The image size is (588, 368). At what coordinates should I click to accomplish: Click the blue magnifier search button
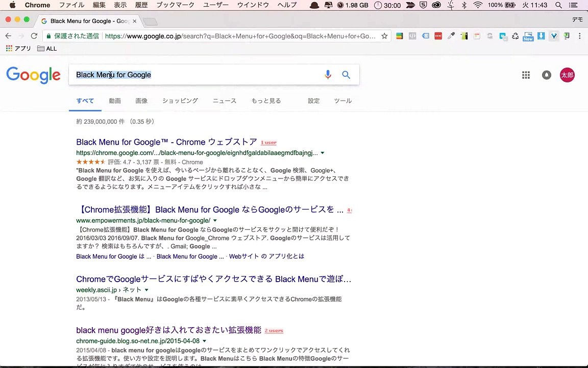346,75
